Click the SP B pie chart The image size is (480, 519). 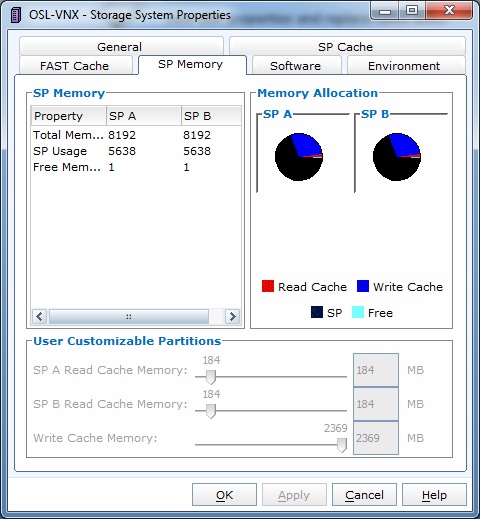click(x=397, y=157)
